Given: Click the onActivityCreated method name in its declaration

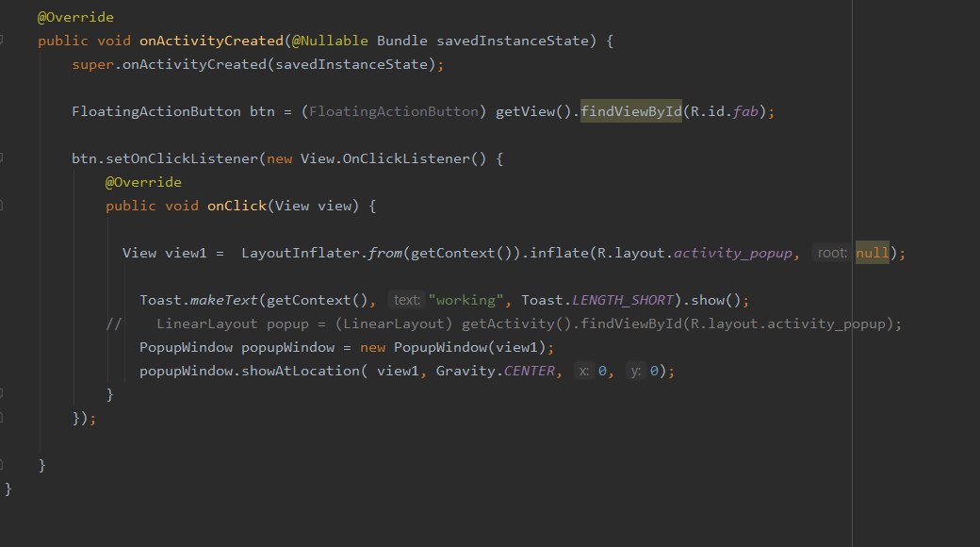Looking at the screenshot, I should 211,41.
